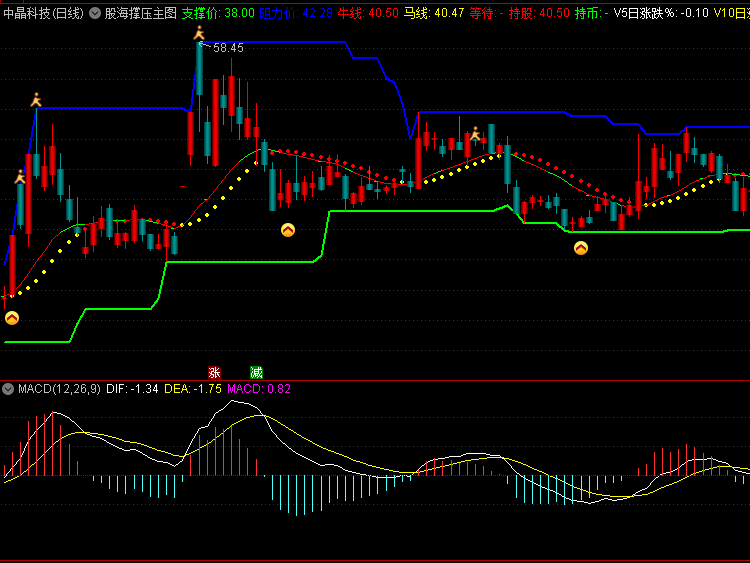Click the 持股: 40.50 label
The width and height of the screenshot is (750, 563).
click(539, 13)
